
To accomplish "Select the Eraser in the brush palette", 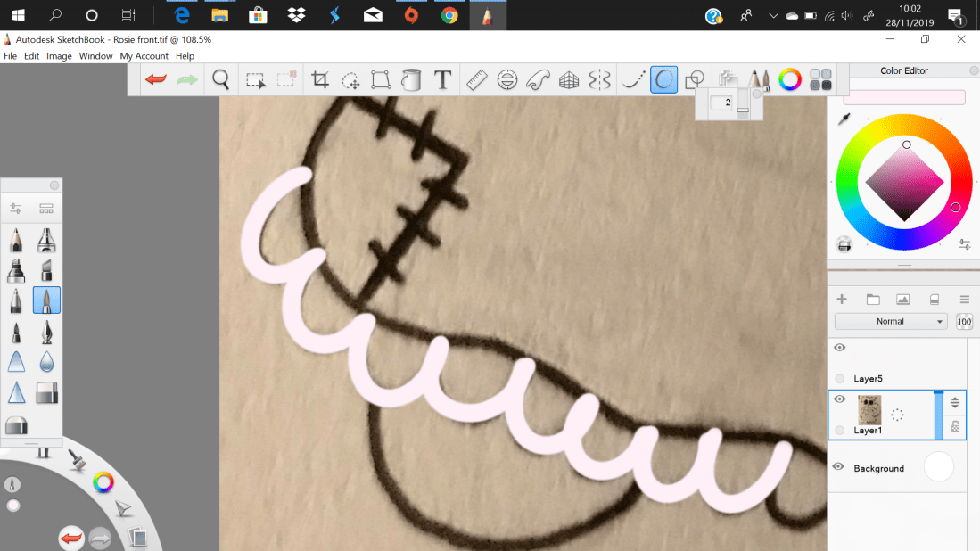I will pyautogui.click(x=46, y=392).
